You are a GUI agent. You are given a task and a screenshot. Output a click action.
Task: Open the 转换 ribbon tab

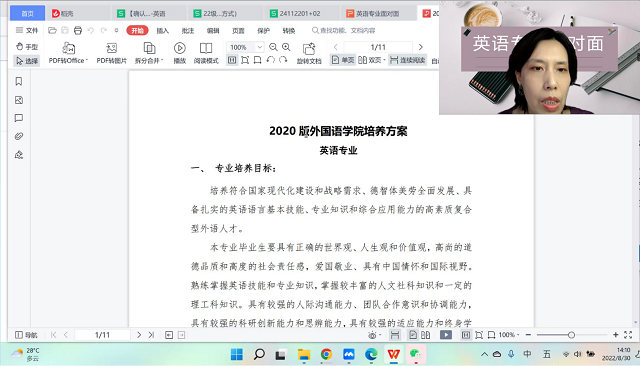point(289,31)
